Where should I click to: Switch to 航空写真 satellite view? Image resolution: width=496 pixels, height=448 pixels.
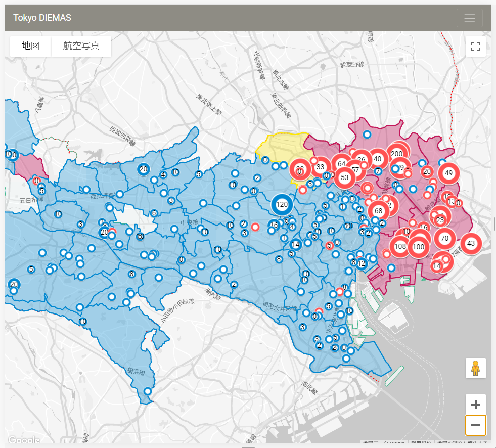(81, 46)
